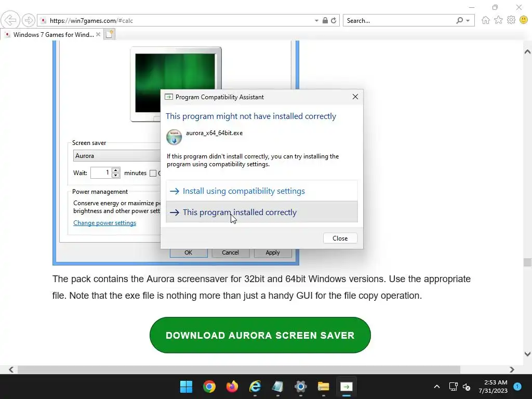Click the horizontal scrollbar left arrow
The image size is (532, 399).
tap(11, 369)
